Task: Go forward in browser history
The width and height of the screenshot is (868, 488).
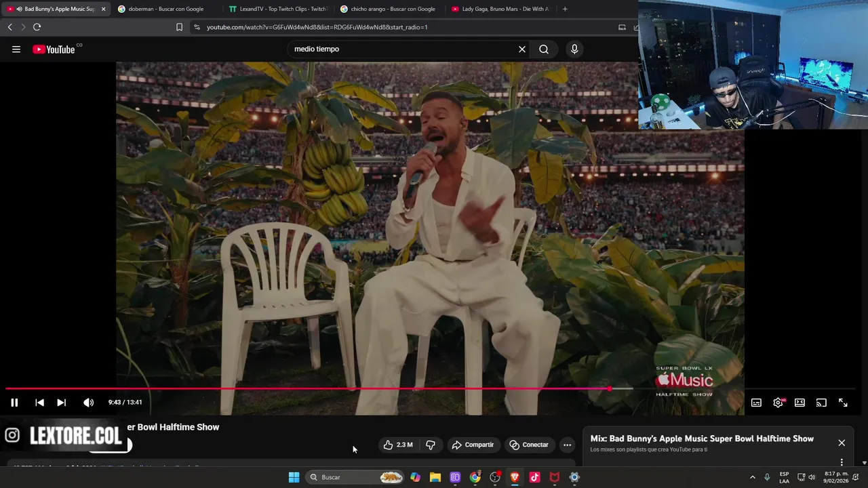Action: tap(23, 27)
